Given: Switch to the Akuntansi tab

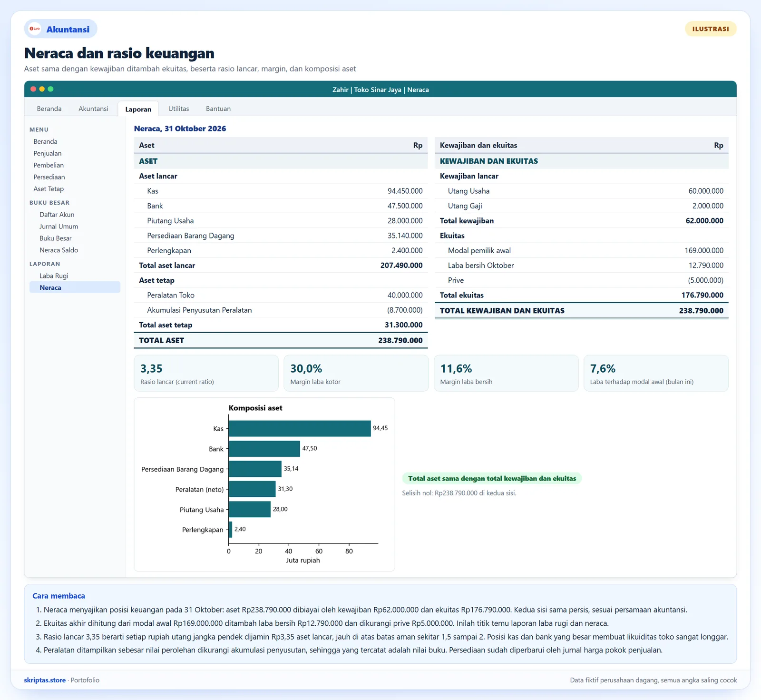Looking at the screenshot, I should pyautogui.click(x=93, y=108).
